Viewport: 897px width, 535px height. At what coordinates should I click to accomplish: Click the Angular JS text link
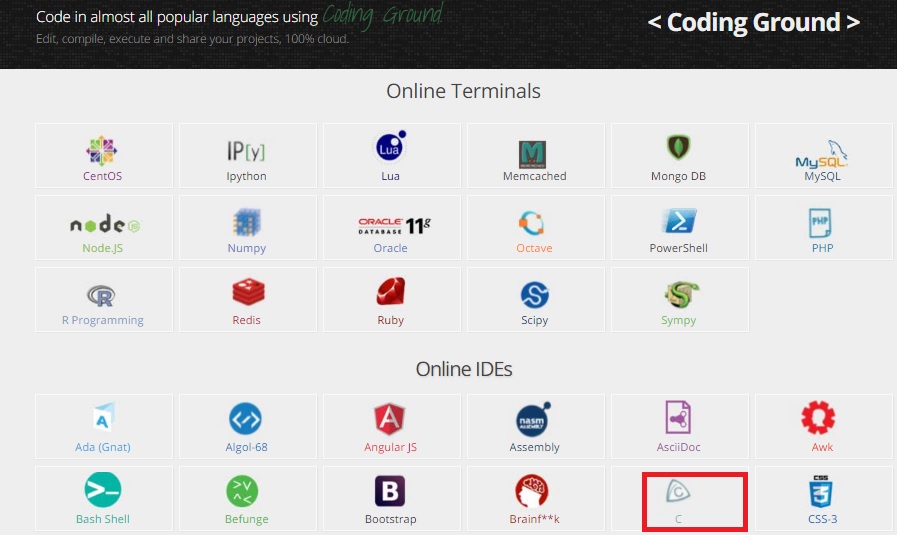tap(390, 447)
